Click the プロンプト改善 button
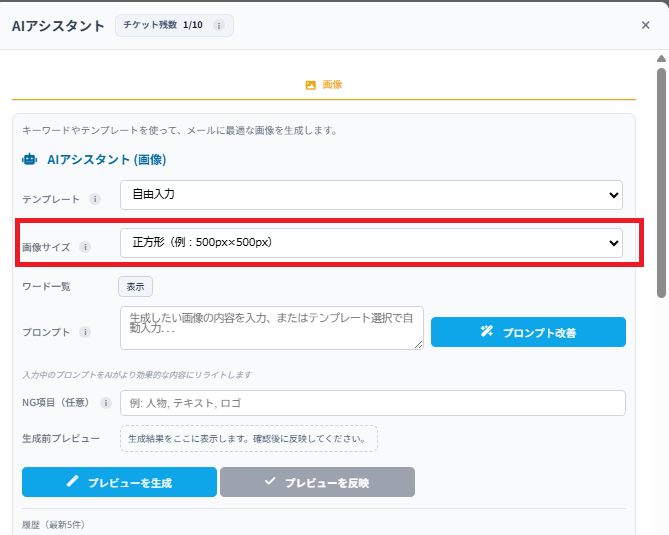669x535 pixels. (528, 332)
